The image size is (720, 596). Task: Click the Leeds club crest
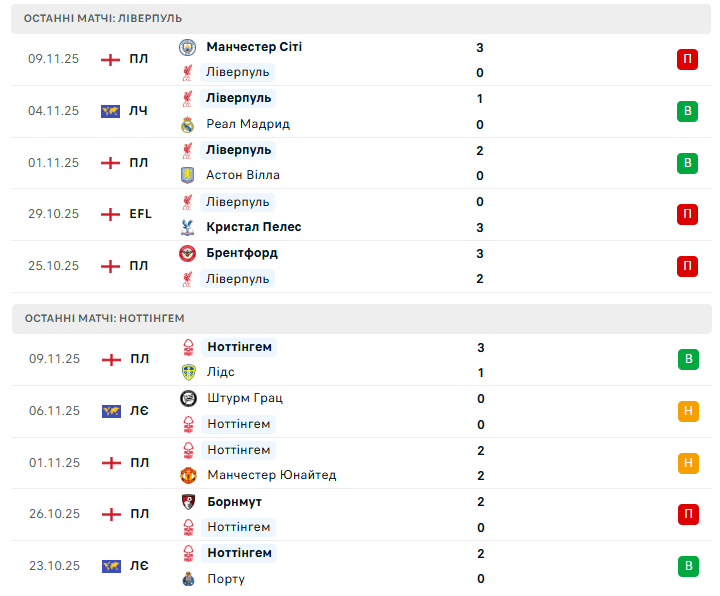(x=187, y=372)
